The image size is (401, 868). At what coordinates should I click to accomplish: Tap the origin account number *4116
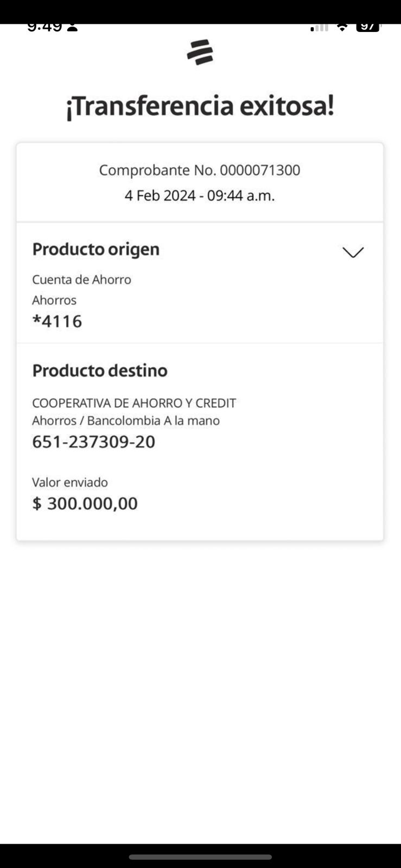point(57,321)
